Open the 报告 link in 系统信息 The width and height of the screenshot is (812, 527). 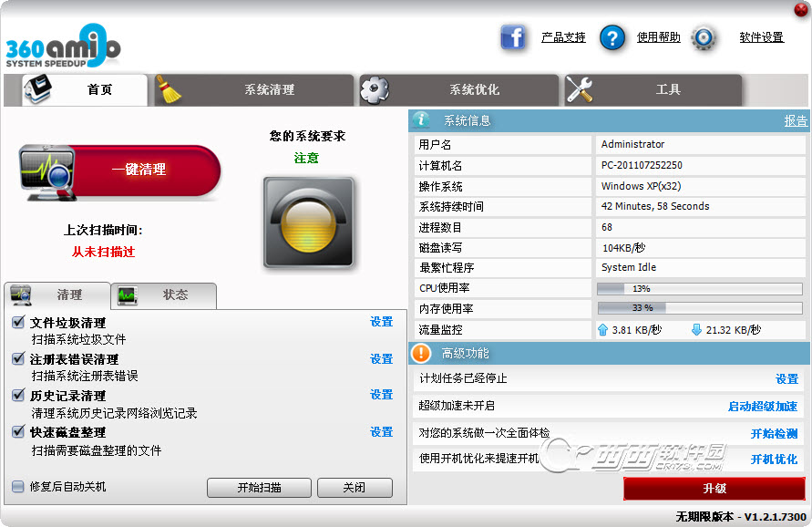[796, 120]
